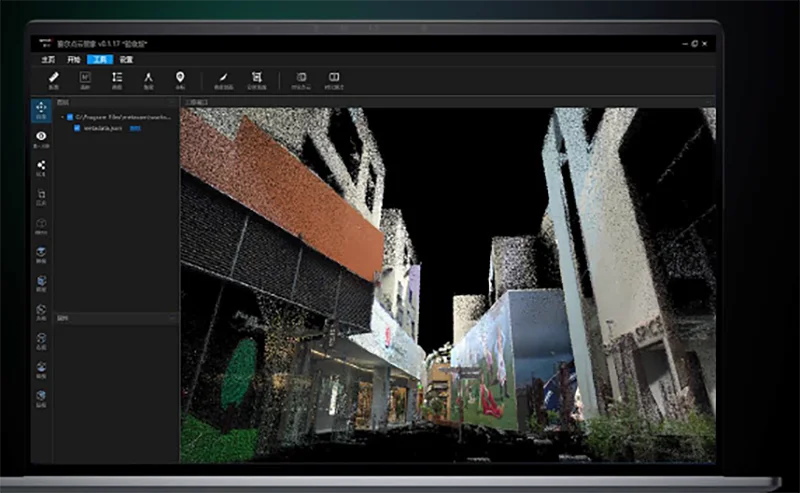The image size is (800, 493).
Task: Click the share-nodes icon in left sidebar
Action: 41,166
